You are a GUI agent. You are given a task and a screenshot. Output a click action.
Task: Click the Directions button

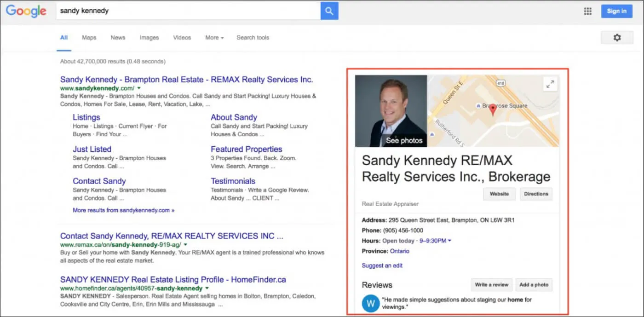[536, 194]
